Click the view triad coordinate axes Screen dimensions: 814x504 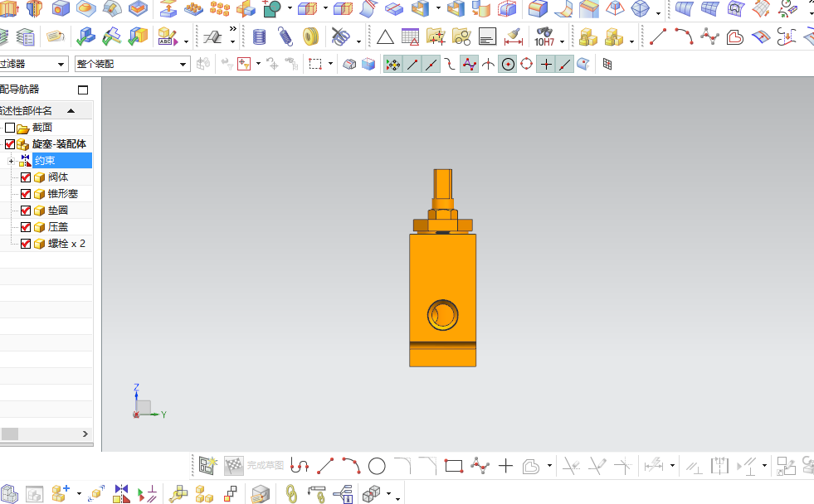coord(149,402)
